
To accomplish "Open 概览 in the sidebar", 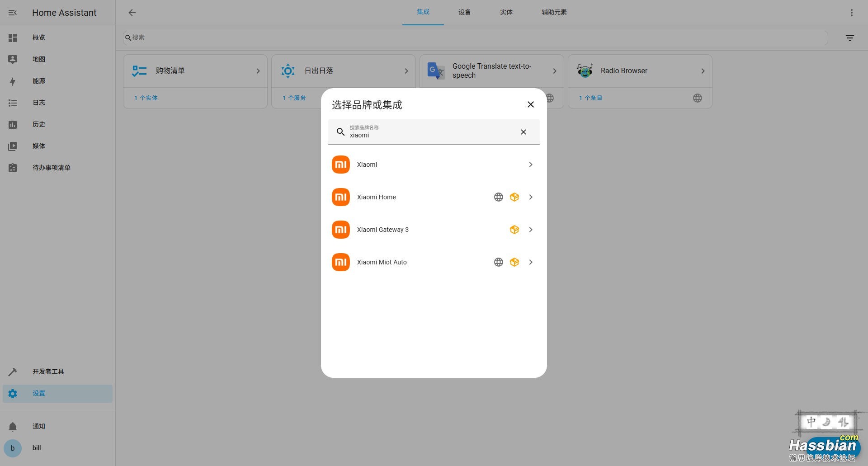I will pyautogui.click(x=57, y=38).
